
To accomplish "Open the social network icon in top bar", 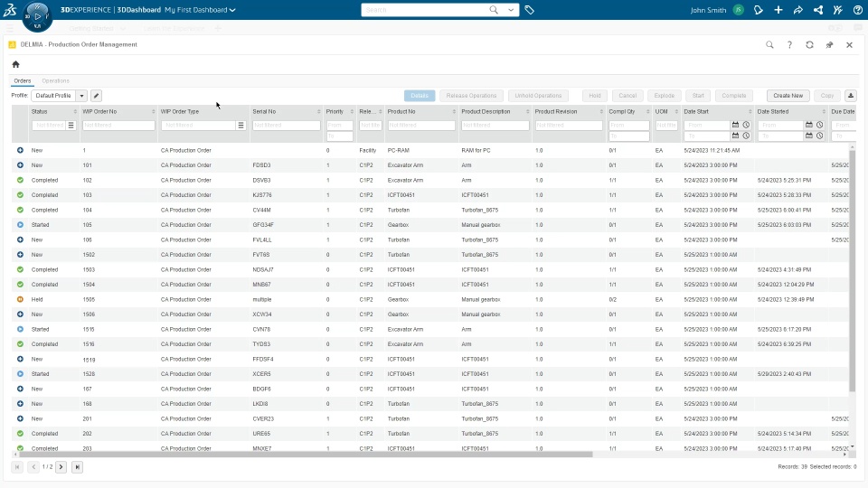I will 818,10.
